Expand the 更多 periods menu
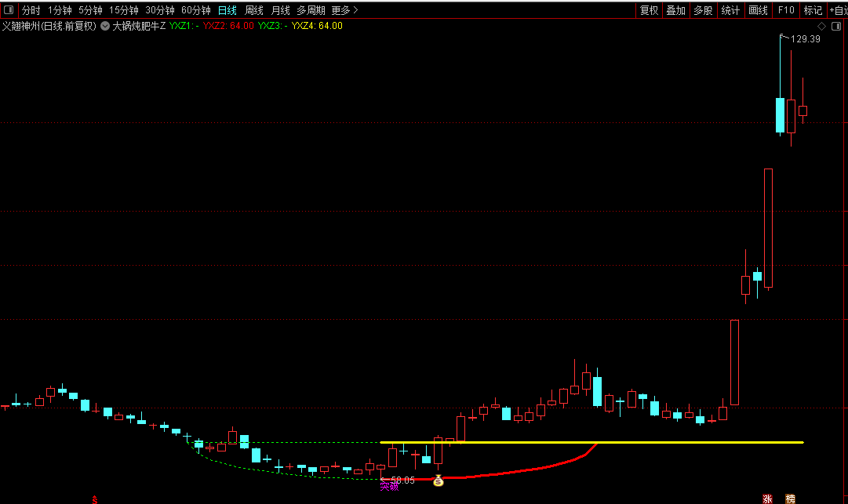The image size is (848, 504). [344, 10]
